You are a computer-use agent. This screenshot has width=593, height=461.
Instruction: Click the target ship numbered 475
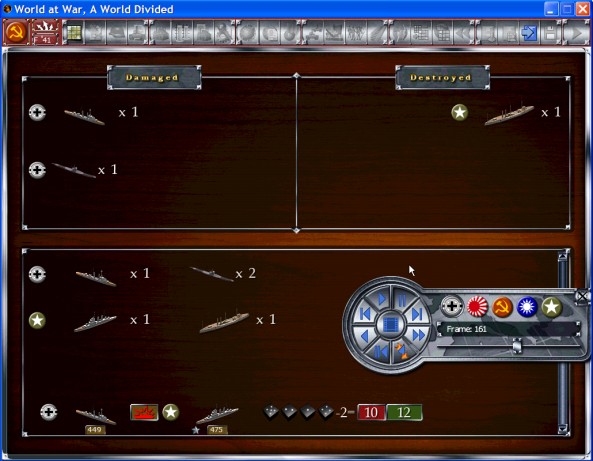click(x=217, y=415)
